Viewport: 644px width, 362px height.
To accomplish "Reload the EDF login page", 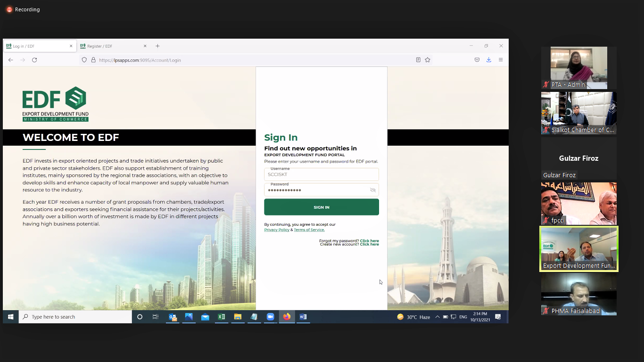I will click(x=34, y=60).
